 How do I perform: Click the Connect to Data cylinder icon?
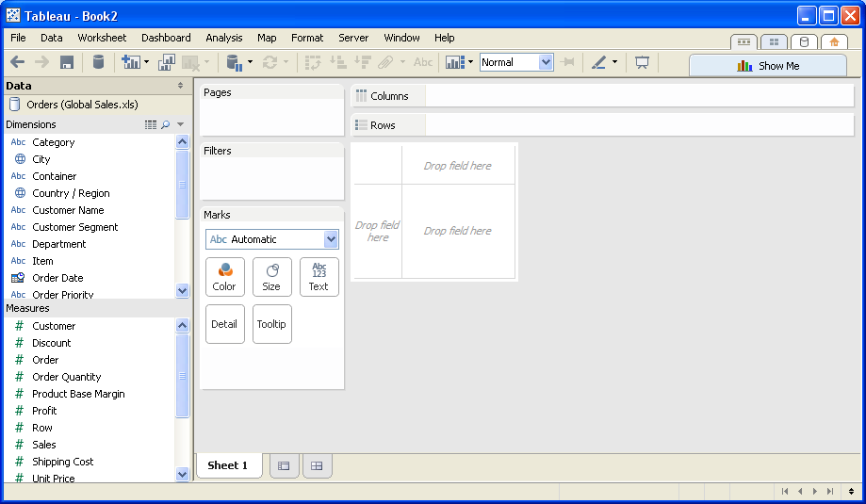(x=98, y=62)
